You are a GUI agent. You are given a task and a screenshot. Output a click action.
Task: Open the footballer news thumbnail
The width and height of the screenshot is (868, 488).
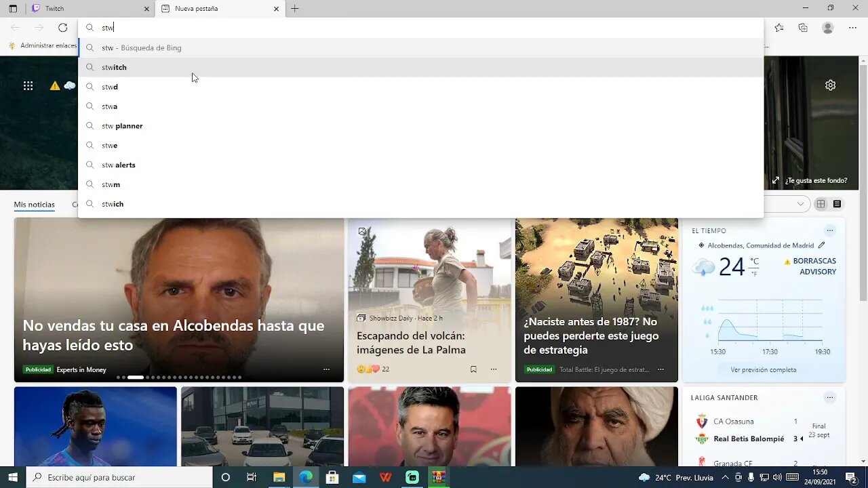[96, 426]
